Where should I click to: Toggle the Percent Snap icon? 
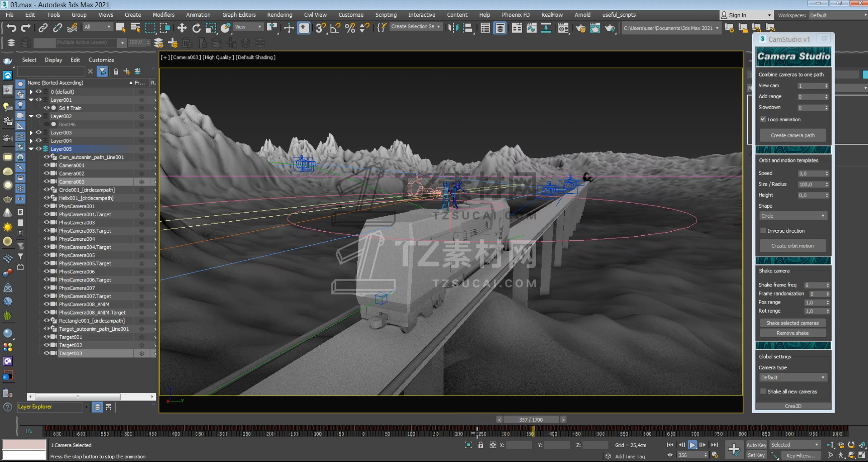click(x=350, y=28)
